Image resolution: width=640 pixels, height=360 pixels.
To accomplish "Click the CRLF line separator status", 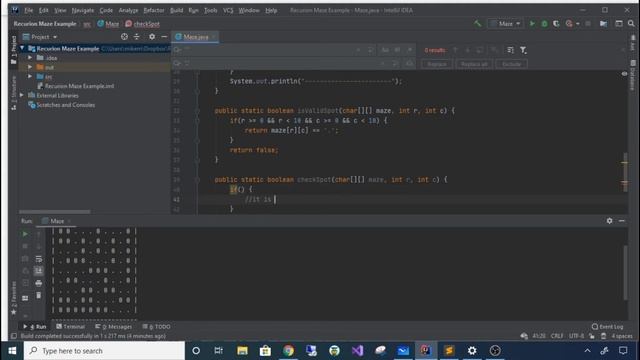I will coord(557,336).
